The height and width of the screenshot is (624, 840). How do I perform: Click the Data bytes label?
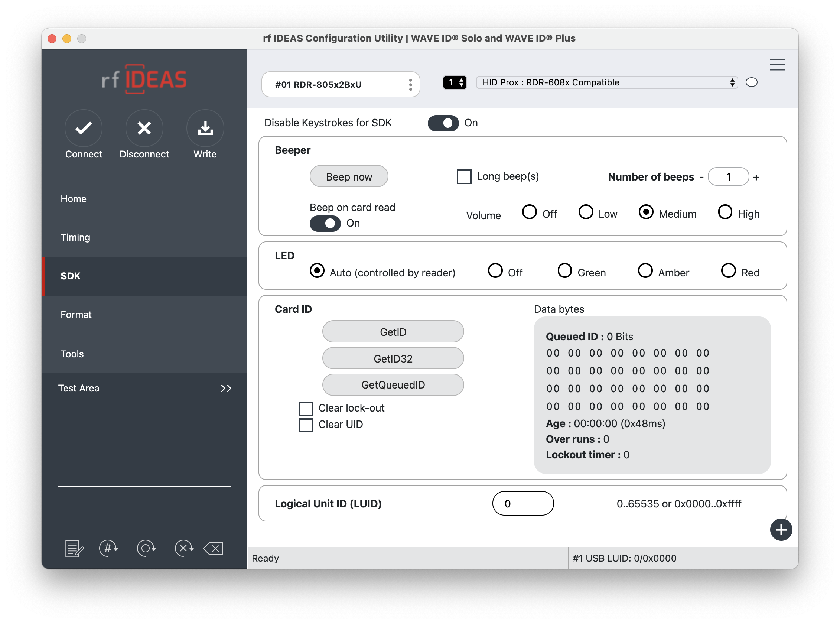click(559, 309)
